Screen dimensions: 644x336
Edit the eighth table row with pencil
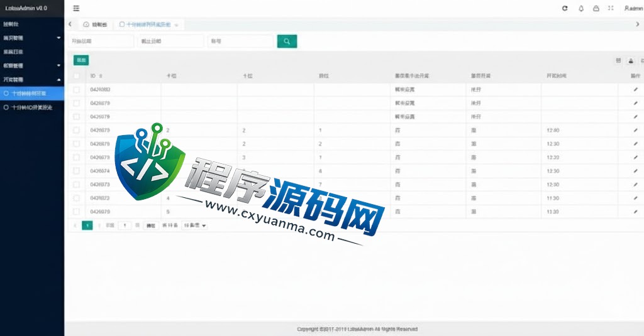tap(635, 185)
